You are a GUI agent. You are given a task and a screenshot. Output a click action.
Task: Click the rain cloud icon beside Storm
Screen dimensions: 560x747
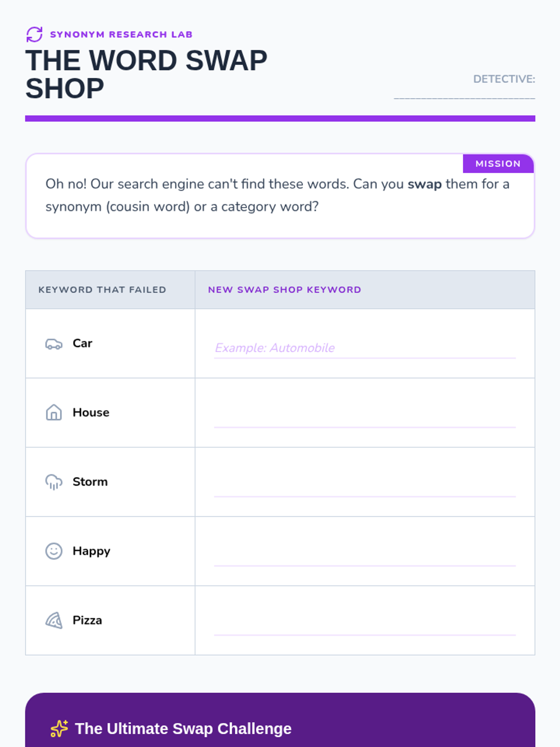54,482
